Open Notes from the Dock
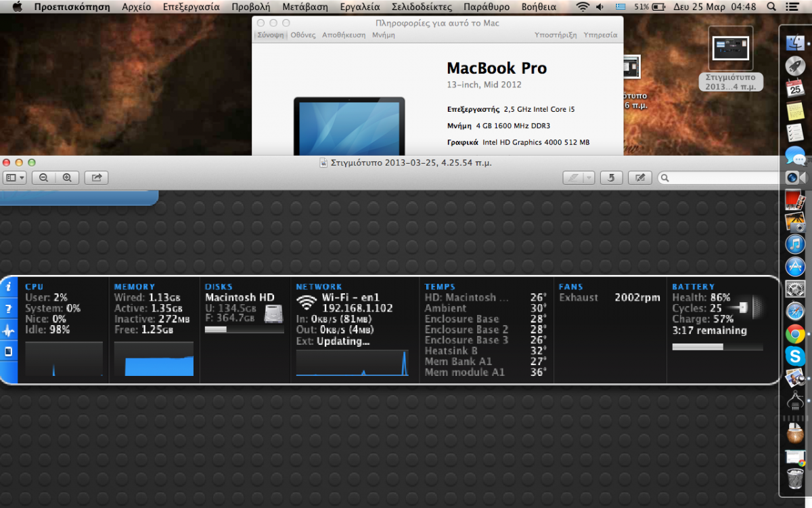 coord(795,110)
